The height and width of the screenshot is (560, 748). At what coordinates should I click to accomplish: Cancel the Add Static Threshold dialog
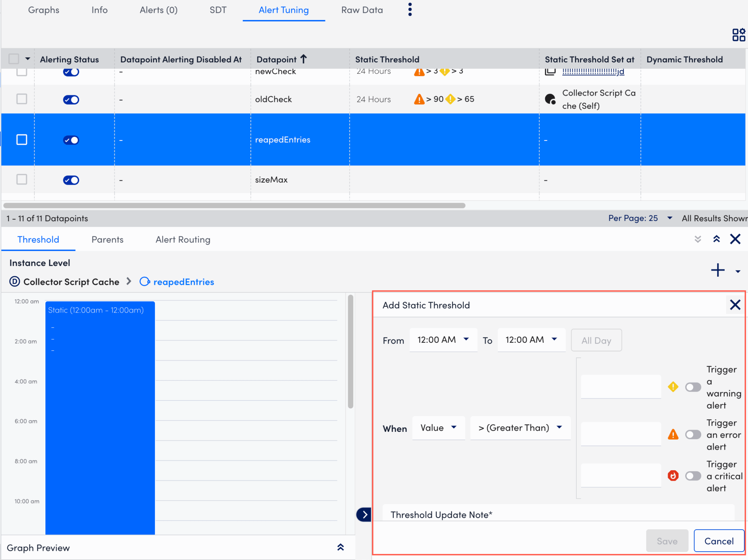point(718,541)
